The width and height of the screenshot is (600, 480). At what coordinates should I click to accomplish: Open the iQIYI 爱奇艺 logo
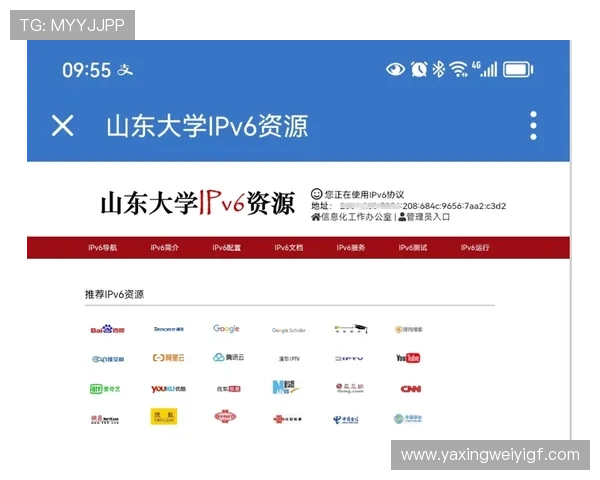coord(105,389)
